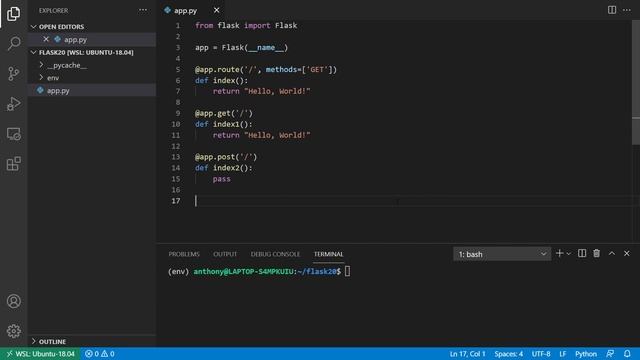Click the editor vertical scrollbar

point(636,82)
